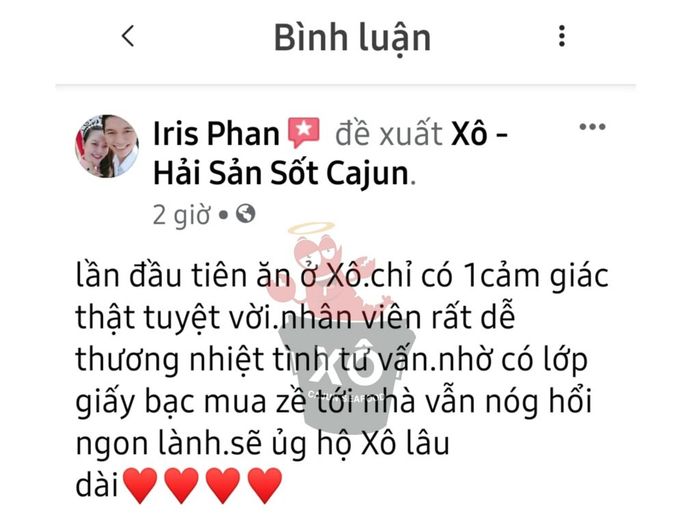Select the review line 'ngon lành.sẽ ủg hộ Xô lâu'
Screen dimensions: 700x517
coord(262,444)
